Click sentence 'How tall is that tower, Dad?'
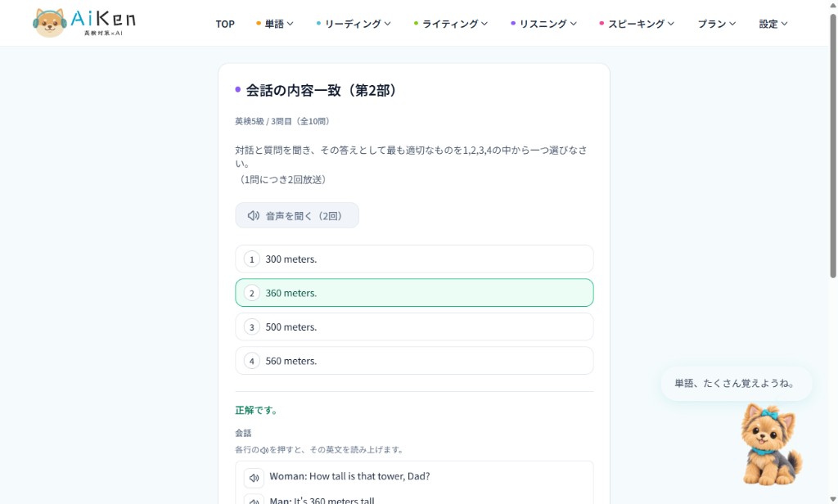This screenshot has height=504, width=838. [369, 476]
